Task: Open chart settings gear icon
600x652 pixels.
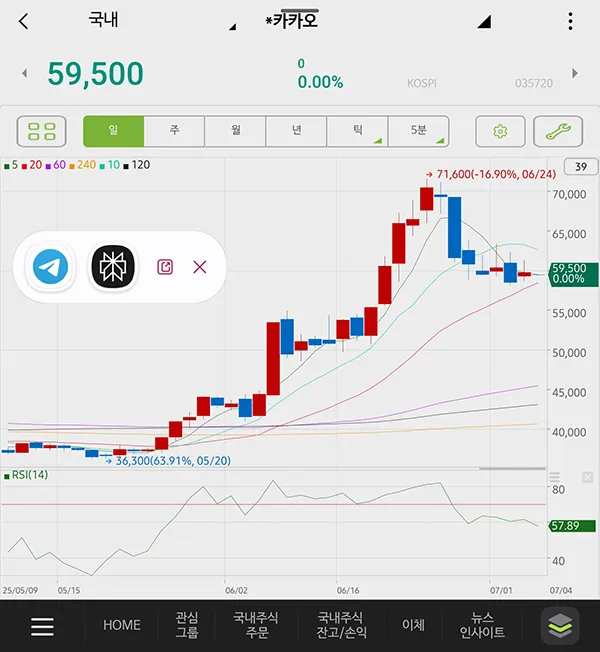Action: [x=500, y=131]
